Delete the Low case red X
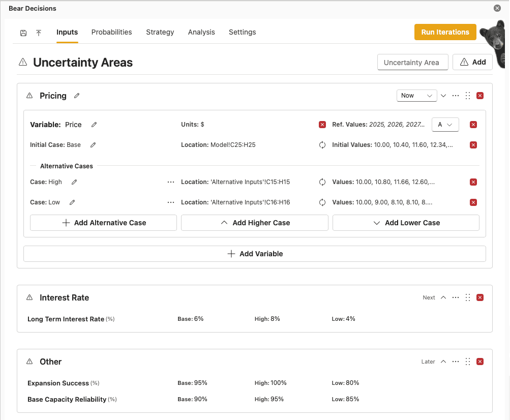Screen dimensions: 510x420 coord(473,202)
